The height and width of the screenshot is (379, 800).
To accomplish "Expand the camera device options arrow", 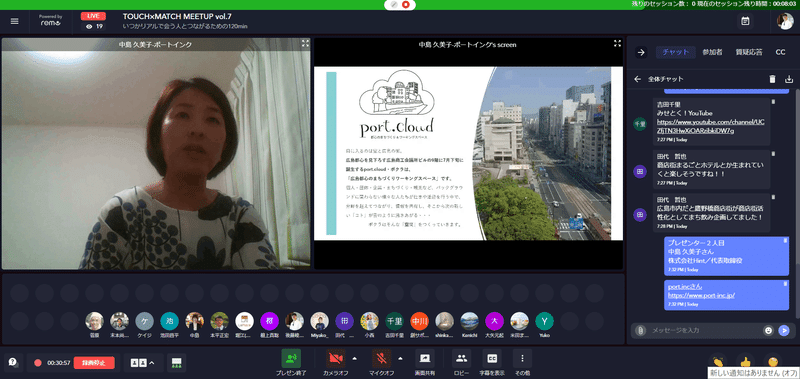I will coord(355,358).
